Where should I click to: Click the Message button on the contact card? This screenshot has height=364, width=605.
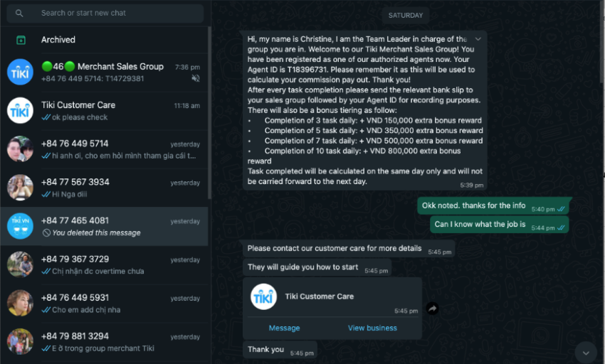285,328
